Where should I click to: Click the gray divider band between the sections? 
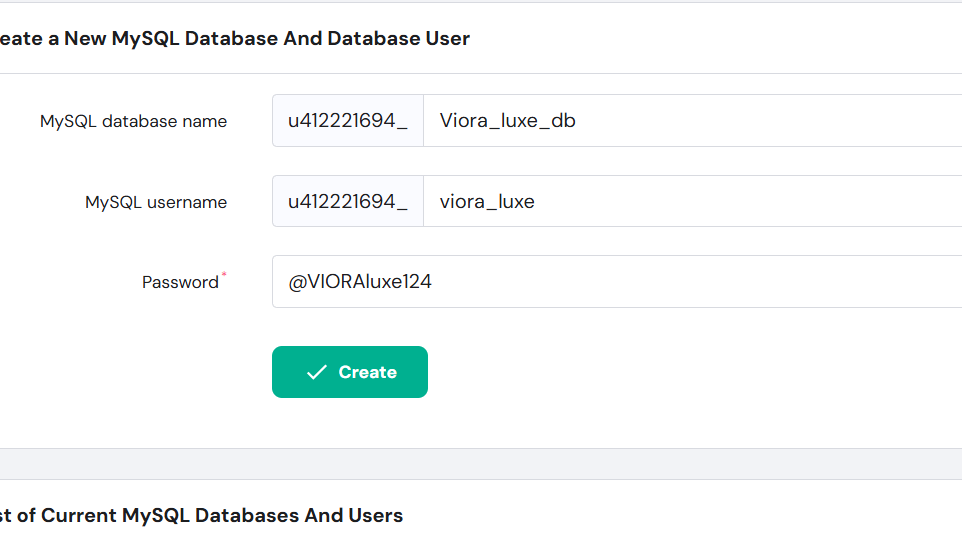coord(480,464)
